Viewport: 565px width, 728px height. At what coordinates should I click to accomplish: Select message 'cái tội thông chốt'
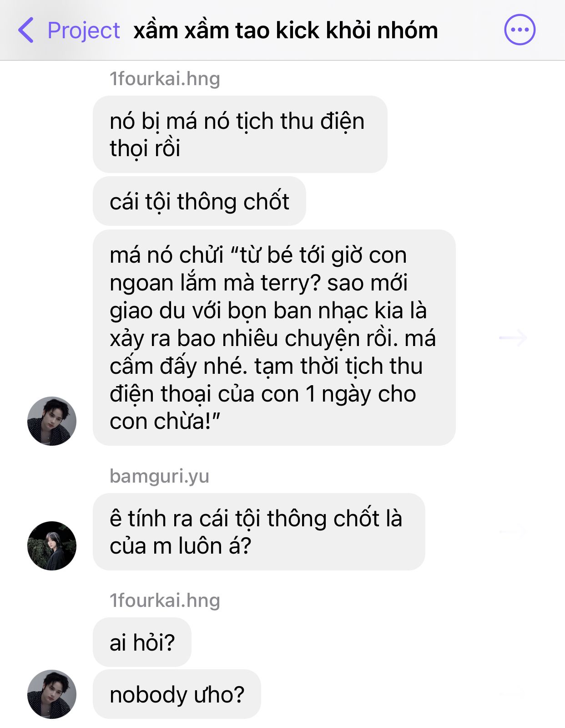pyautogui.click(x=199, y=201)
